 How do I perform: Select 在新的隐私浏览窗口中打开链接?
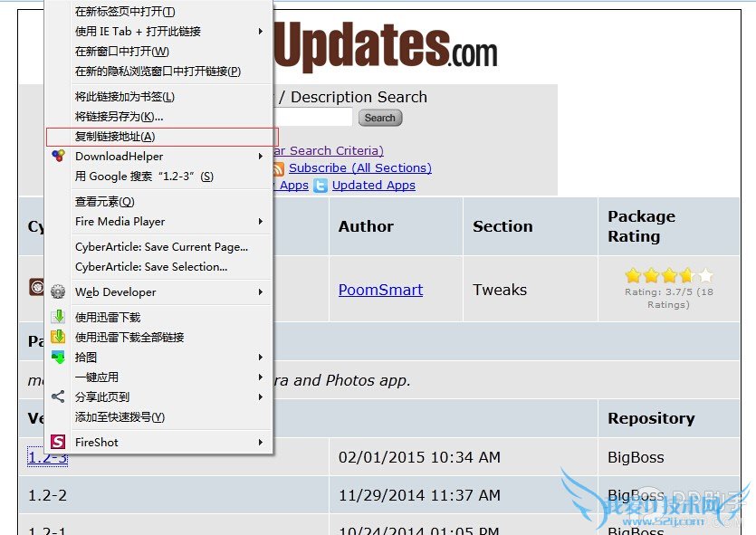(x=158, y=72)
